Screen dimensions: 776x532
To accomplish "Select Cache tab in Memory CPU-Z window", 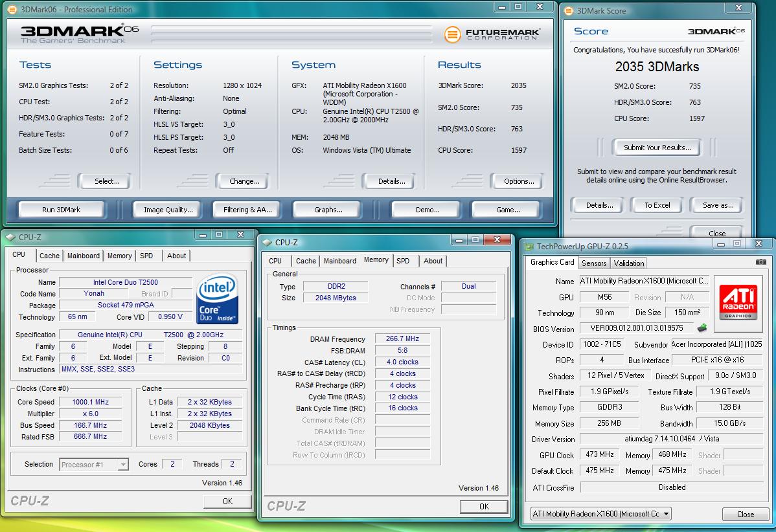I will coord(306,261).
